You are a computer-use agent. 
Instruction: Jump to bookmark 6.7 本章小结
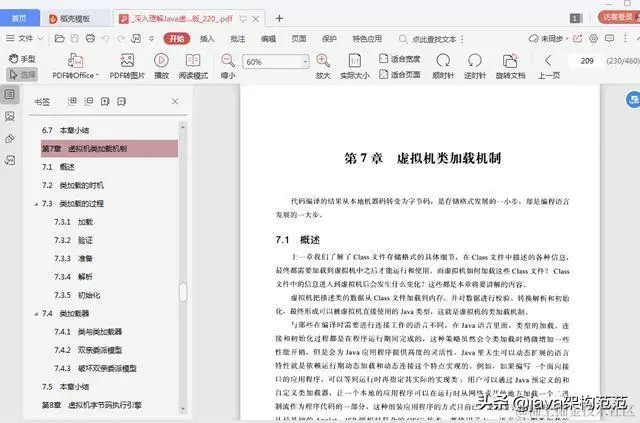tap(65, 130)
